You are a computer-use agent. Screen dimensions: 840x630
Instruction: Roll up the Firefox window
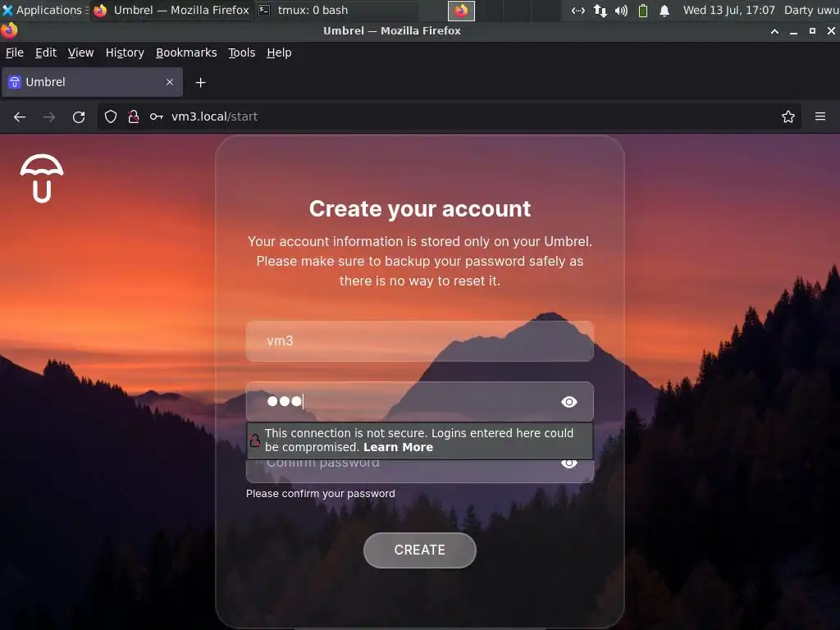(x=774, y=31)
